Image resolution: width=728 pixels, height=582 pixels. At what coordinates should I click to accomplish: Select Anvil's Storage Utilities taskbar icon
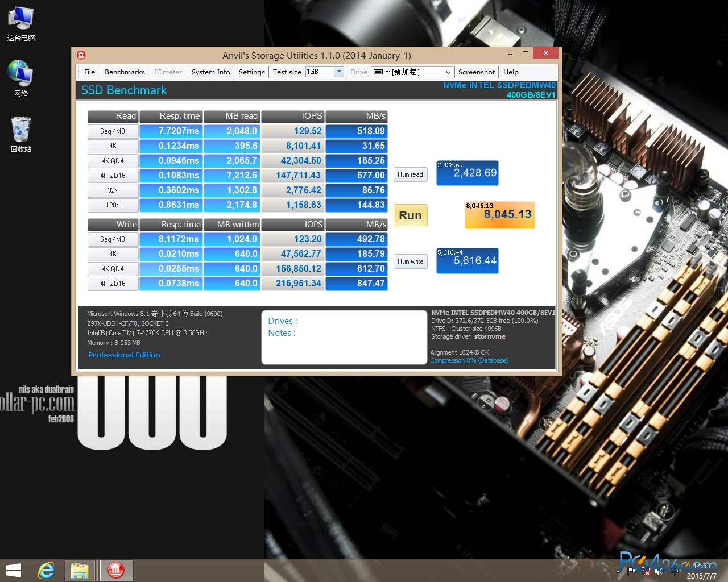pos(116,571)
